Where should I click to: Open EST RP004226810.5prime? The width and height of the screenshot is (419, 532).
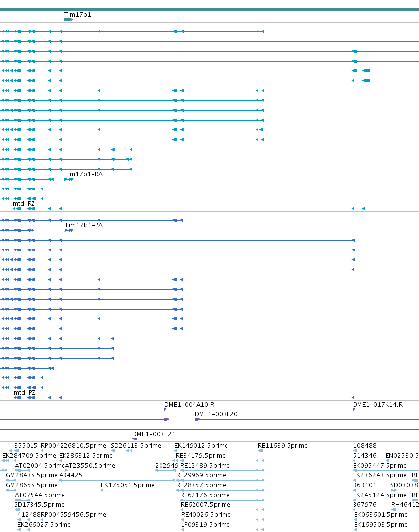point(73,446)
